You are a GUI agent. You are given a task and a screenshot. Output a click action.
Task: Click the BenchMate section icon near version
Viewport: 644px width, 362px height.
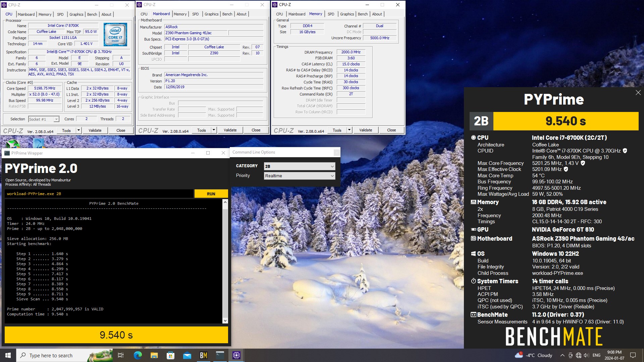pos(473,315)
